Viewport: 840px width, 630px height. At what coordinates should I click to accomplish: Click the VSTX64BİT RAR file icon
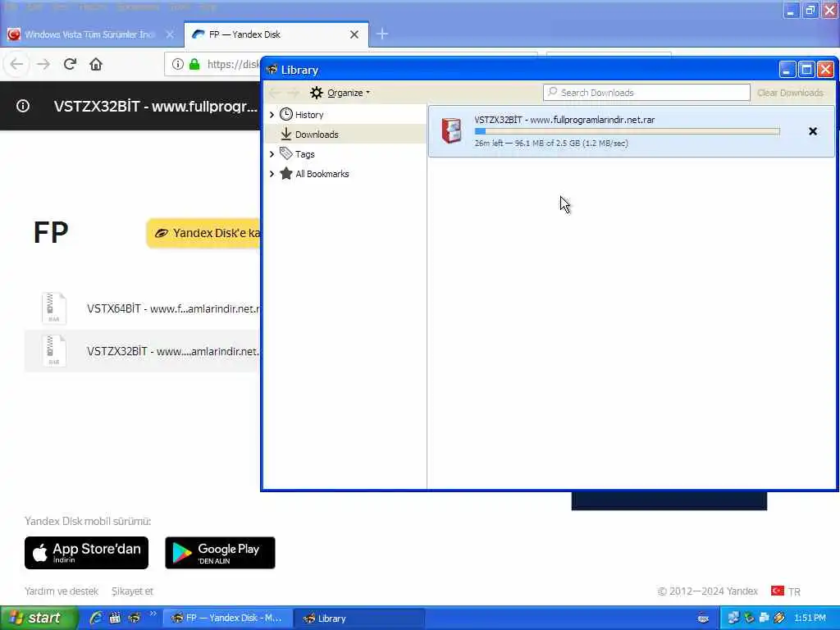point(53,308)
